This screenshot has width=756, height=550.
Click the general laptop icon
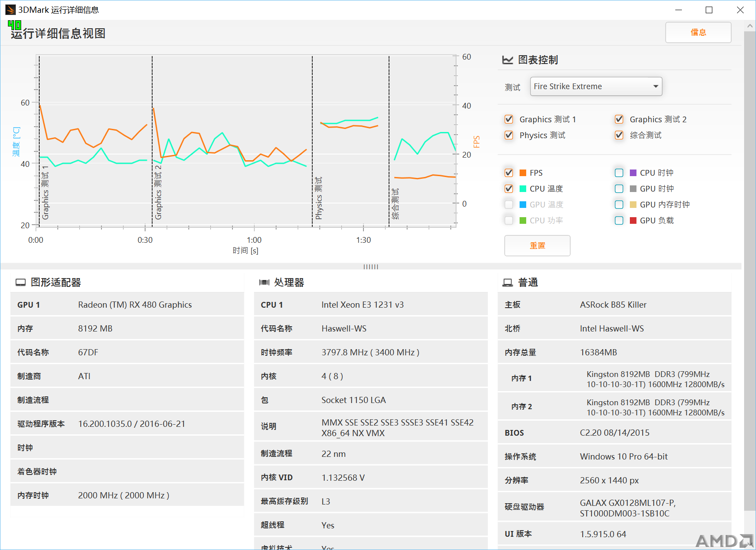(508, 283)
